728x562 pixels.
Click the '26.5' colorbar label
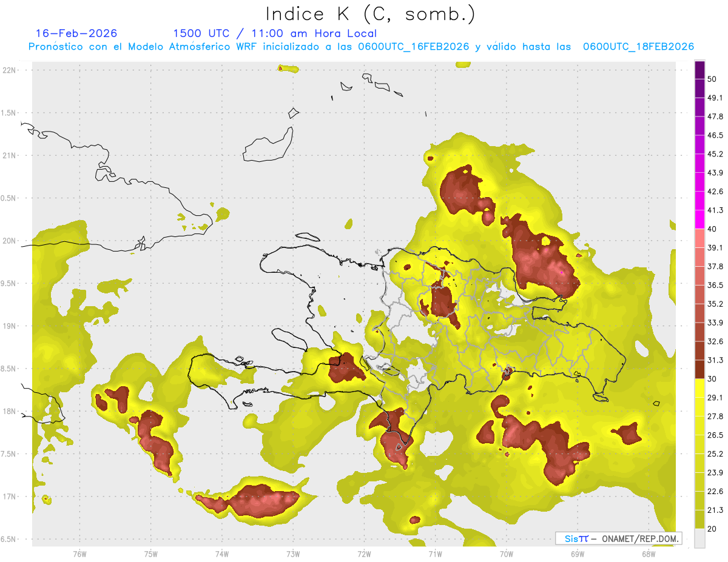click(715, 435)
